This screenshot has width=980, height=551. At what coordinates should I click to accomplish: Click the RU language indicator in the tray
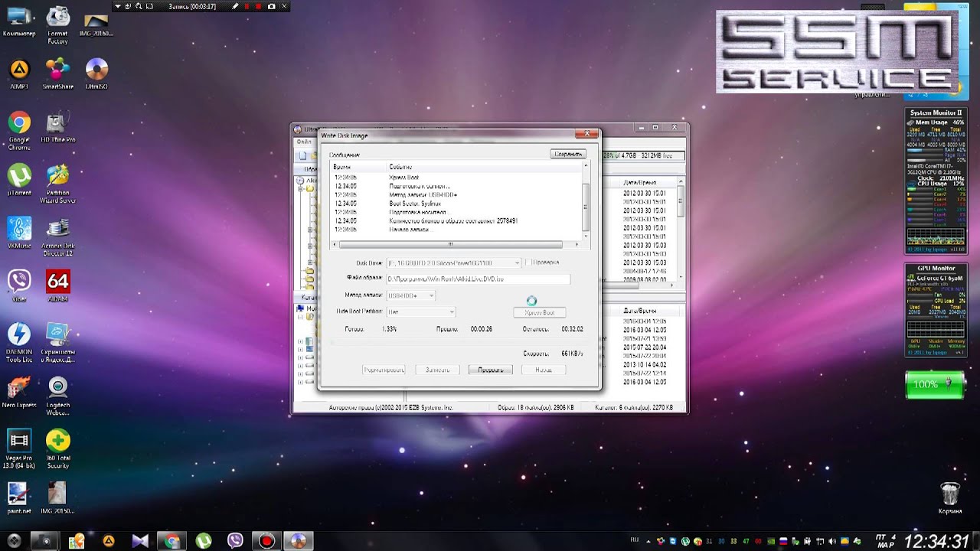tap(634, 540)
